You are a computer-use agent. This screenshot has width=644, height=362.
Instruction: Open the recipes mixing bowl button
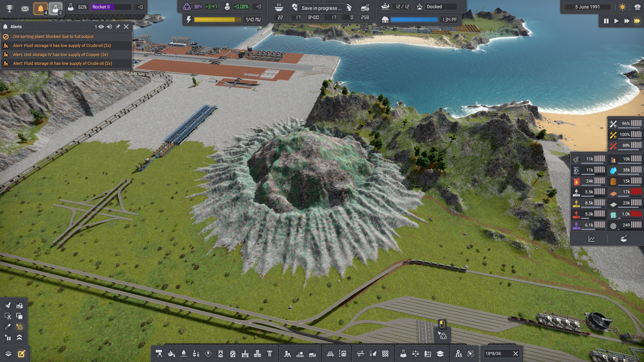[624, 239]
